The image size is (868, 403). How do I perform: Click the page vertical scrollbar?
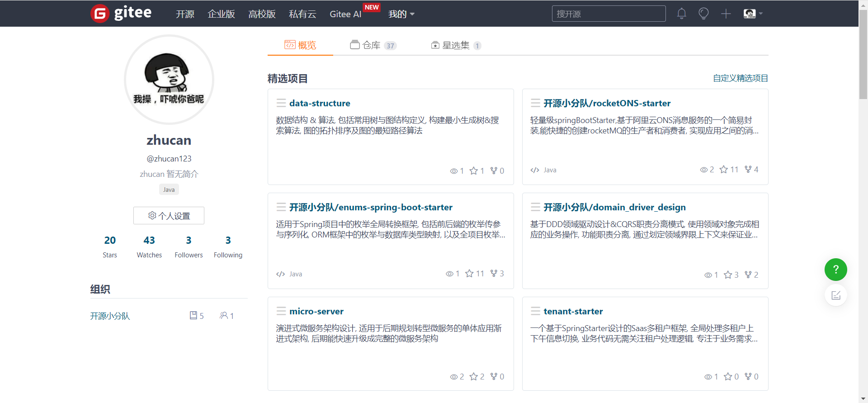click(863, 54)
